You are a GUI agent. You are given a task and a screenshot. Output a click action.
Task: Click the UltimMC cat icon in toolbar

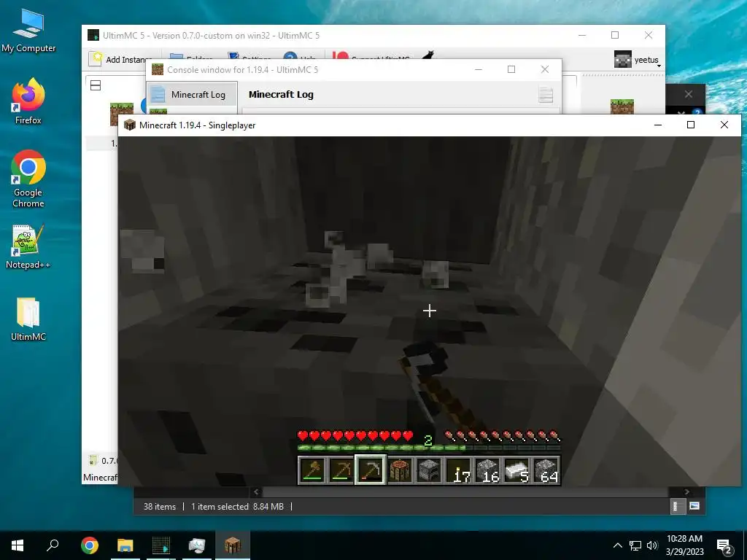coord(427,55)
